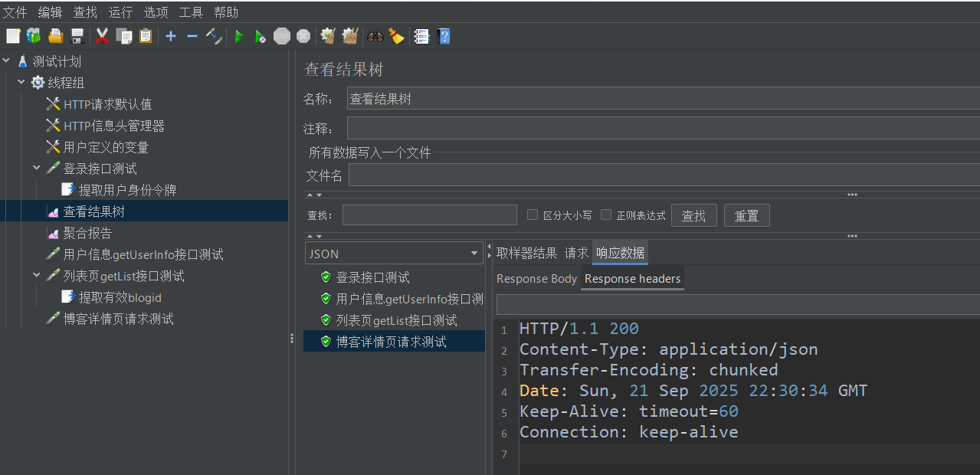Open the 编辑 menu
Image resolution: width=980 pixels, height=475 pixels.
[x=50, y=12]
